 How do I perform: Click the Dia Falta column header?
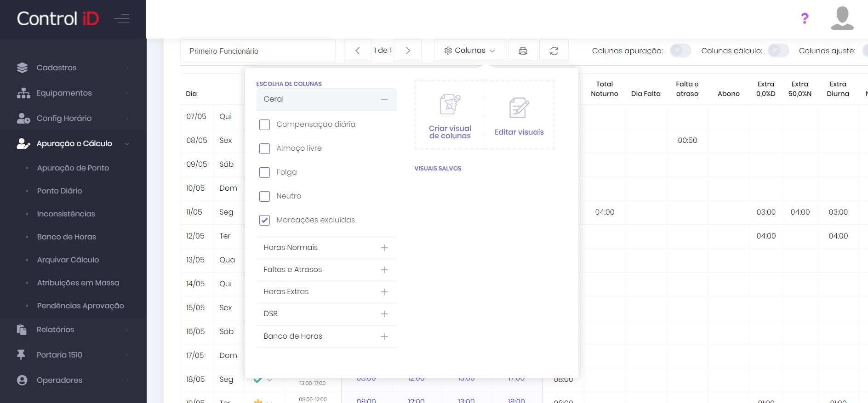[646, 94]
